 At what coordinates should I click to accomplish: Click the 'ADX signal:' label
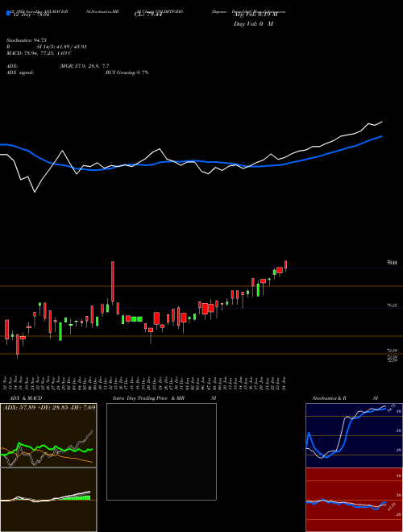tap(20, 73)
